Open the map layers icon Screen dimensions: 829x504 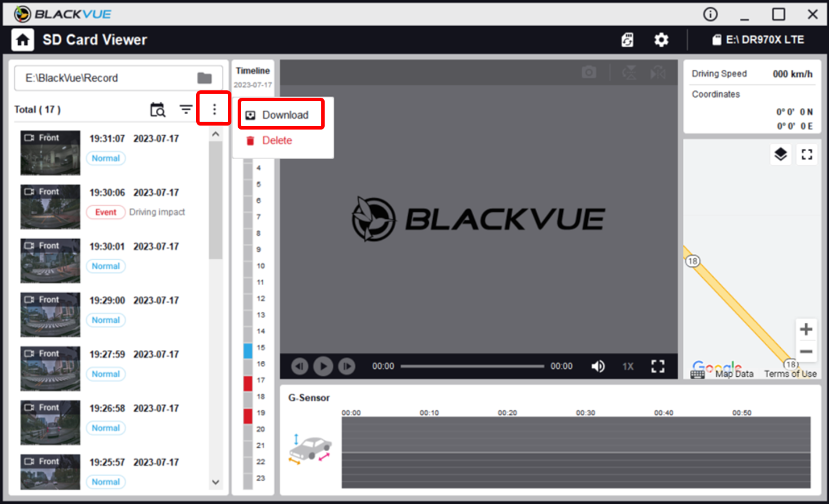pyautogui.click(x=781, y=154)
